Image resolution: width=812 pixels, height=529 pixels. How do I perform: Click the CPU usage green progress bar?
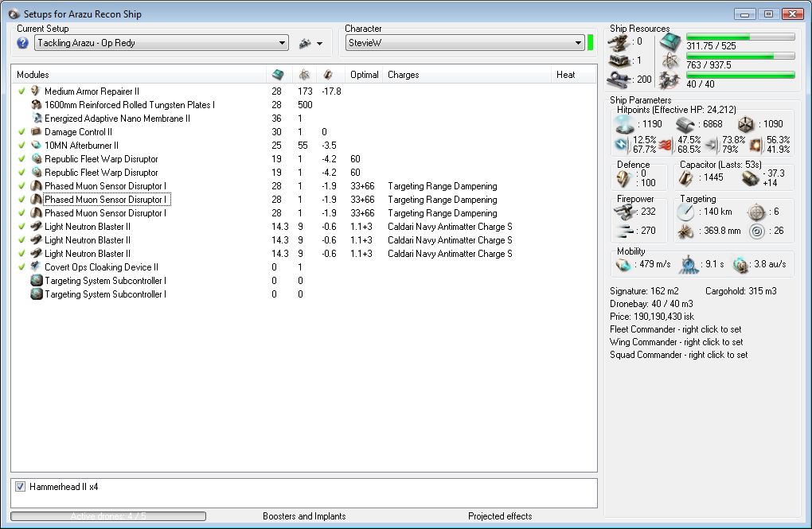(740, 37)
